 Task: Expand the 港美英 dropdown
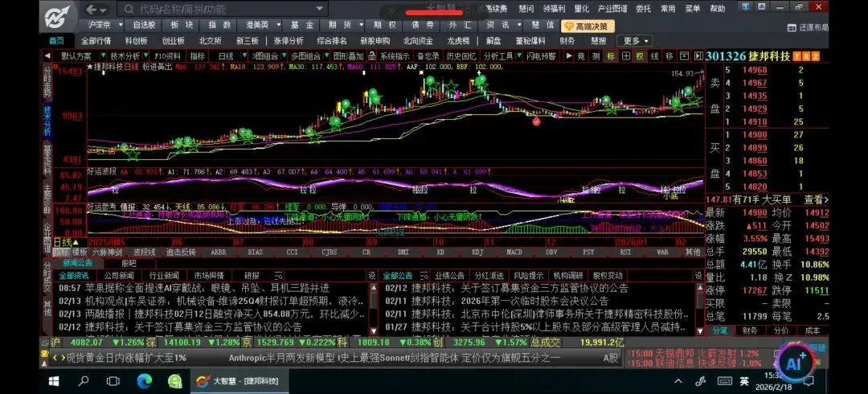click(x=279, y=25)
